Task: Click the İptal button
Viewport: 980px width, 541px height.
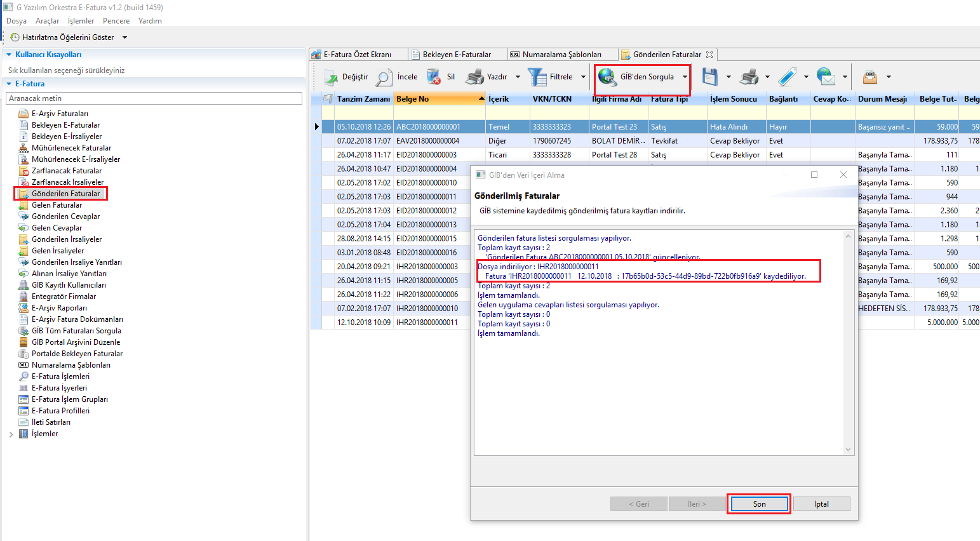Action: [821, 504]
